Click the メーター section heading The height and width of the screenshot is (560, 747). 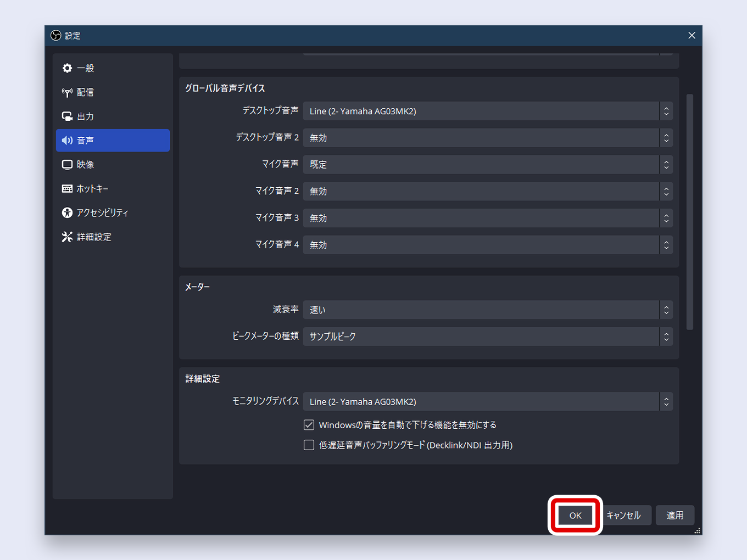coord(197,287)
